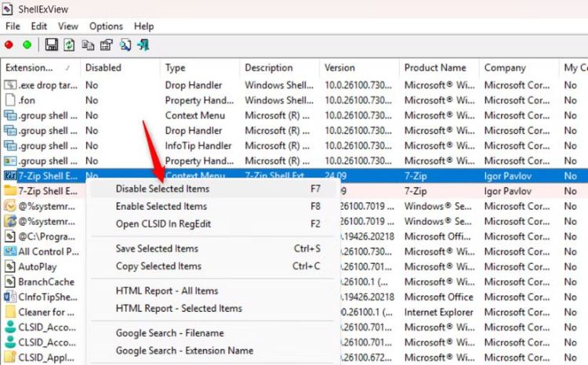Click the floppy disk Save icon
The width and height of the screenshot is (588, 365).
[x=52, y=45]
